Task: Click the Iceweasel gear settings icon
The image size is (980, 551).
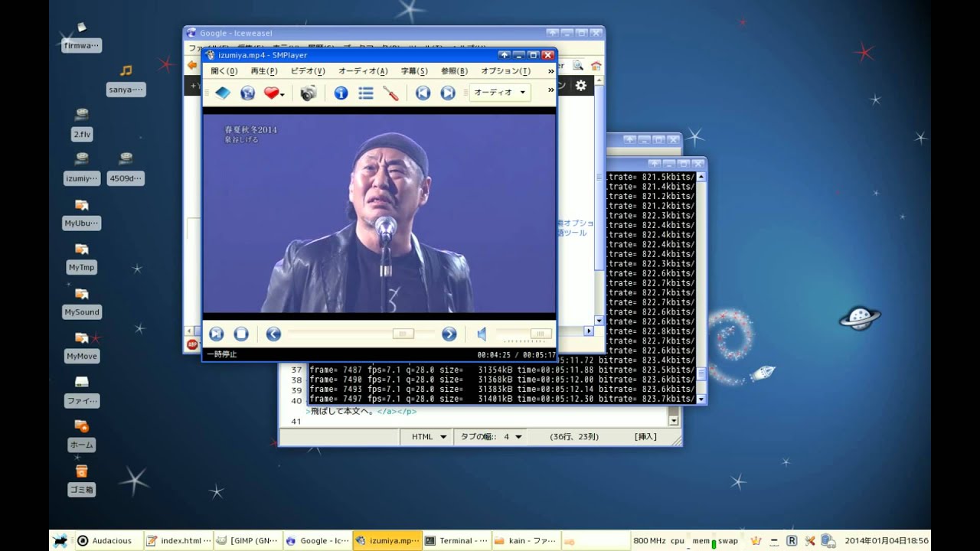Action: click(x=581, y=86)
